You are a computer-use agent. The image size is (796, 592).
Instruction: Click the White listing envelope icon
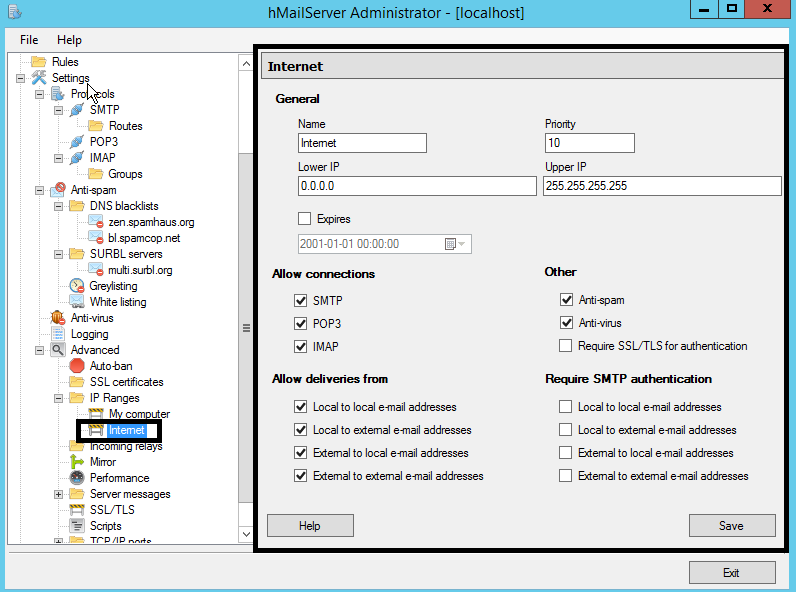tap(77, 302)
